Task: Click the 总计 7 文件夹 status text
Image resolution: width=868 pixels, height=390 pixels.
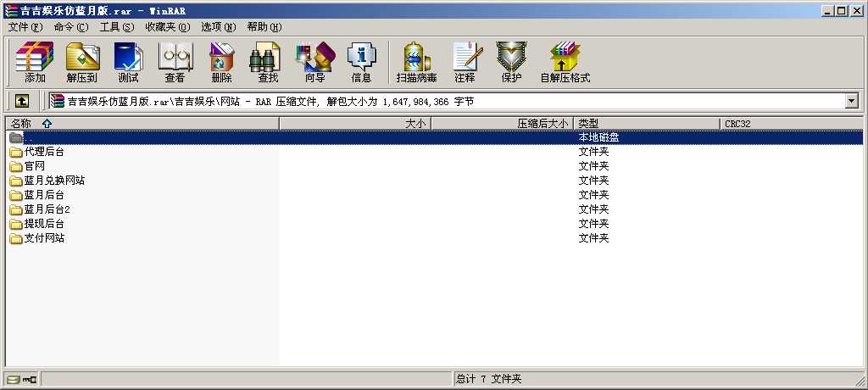Action: (488, 380)
